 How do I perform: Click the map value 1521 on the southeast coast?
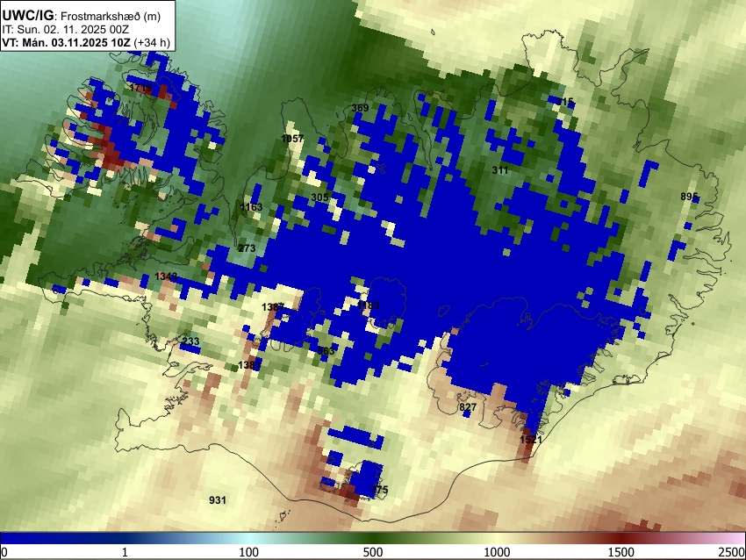[531, 440]
